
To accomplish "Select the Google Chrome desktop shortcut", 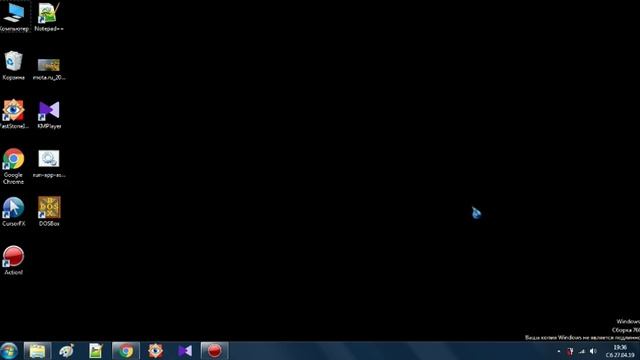I will click(x=13, y=166).
